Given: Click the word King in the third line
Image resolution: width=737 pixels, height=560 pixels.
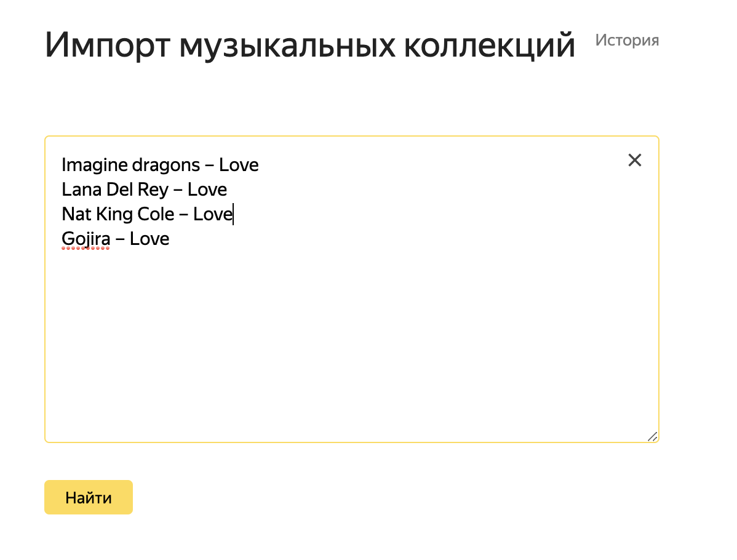Looking at the screenshot, I should point(115,214).
